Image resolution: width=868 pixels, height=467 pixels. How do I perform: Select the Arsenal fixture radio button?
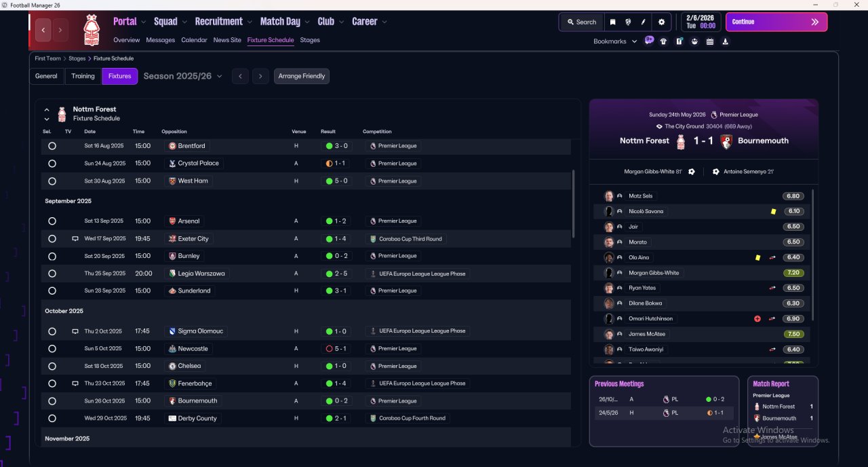[x=52, y=221]
